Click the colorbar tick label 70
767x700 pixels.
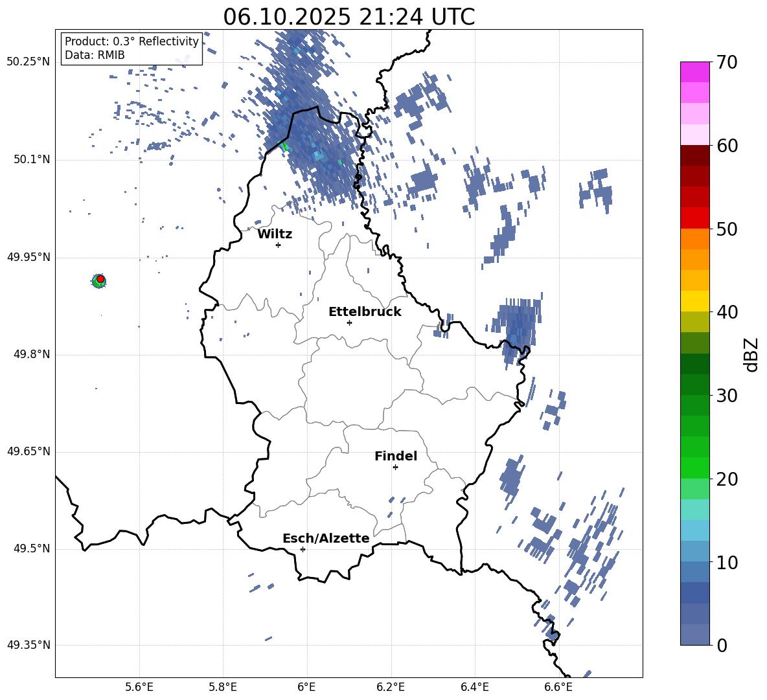727,62
